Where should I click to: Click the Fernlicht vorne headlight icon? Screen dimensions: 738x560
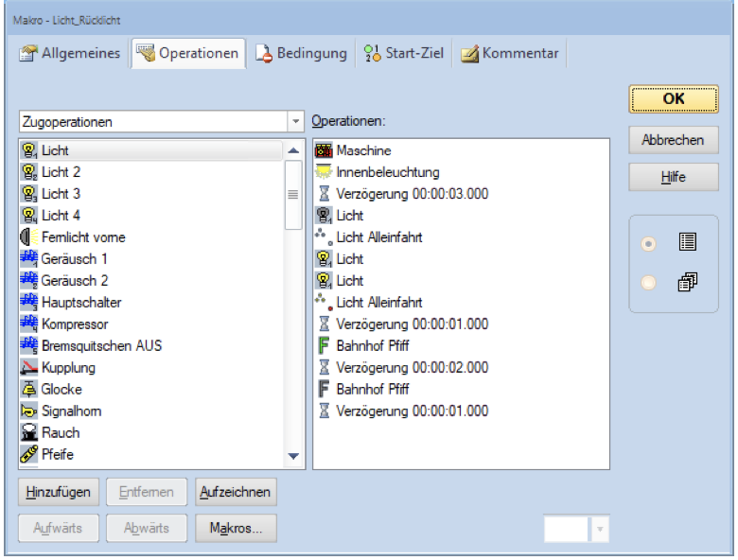pyautogui.click(x=29, y=236)
